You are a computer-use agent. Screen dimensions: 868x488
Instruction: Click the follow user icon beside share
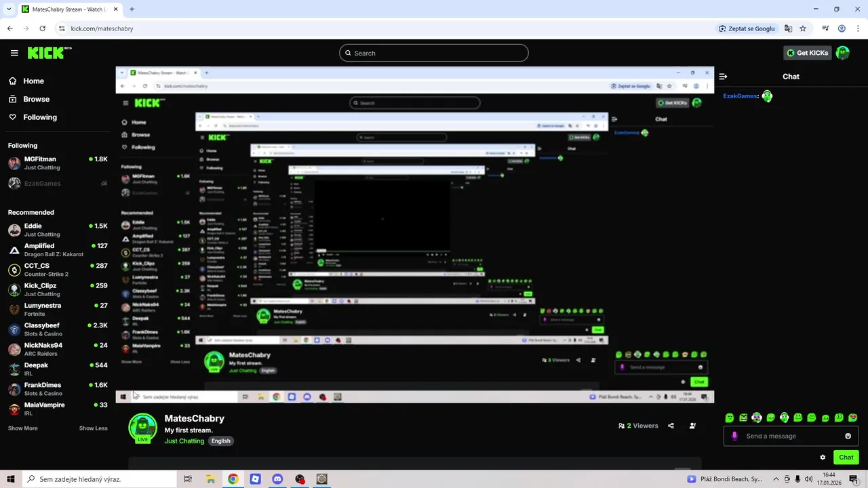click(x=692, y=426)
